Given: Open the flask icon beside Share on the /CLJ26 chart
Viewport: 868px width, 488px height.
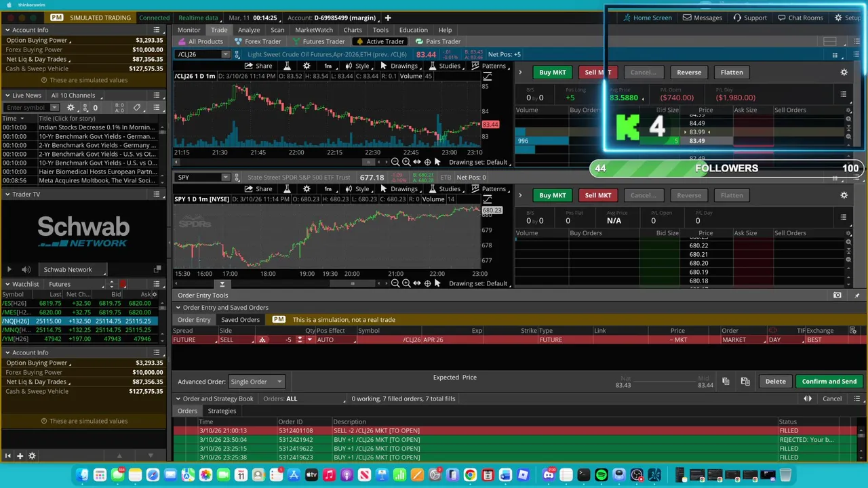Looking at the screenshot, I should 287,66.
